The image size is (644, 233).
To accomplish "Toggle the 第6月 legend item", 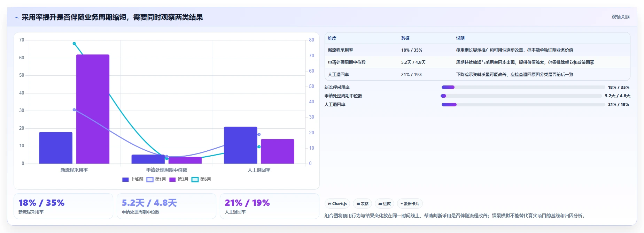I will coord(201,179).
